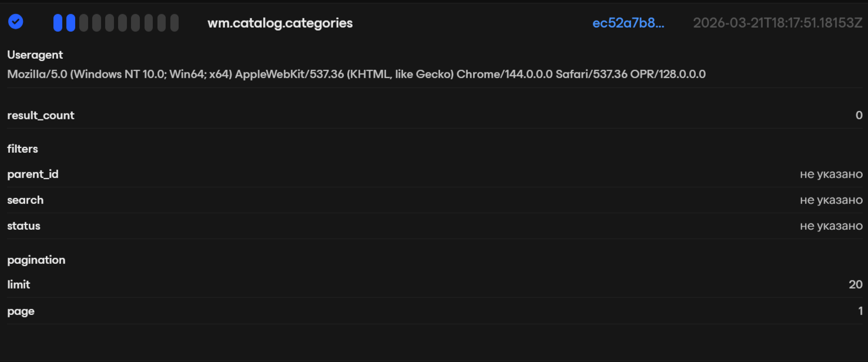Click the blue checkmark status icon

coord(16,22)
